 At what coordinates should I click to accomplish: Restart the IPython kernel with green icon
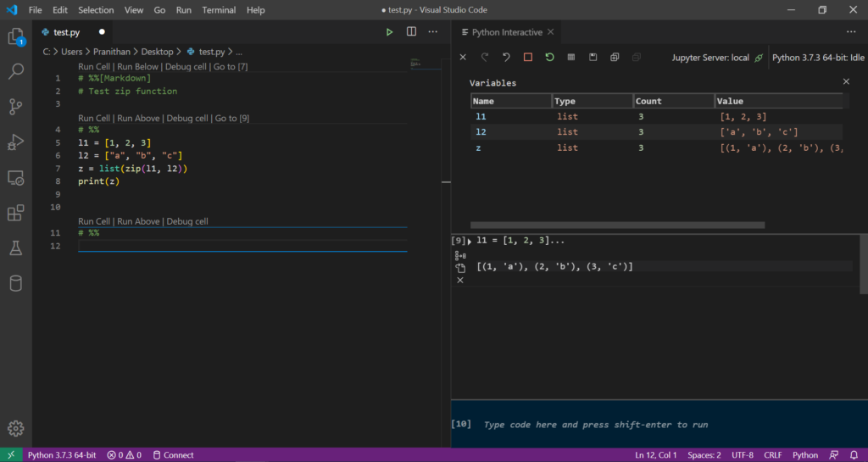coord(549,58)
